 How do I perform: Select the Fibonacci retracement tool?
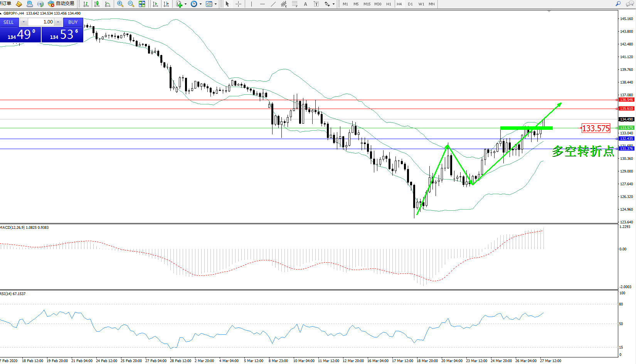pyautogui.click(x=294, y=4)
